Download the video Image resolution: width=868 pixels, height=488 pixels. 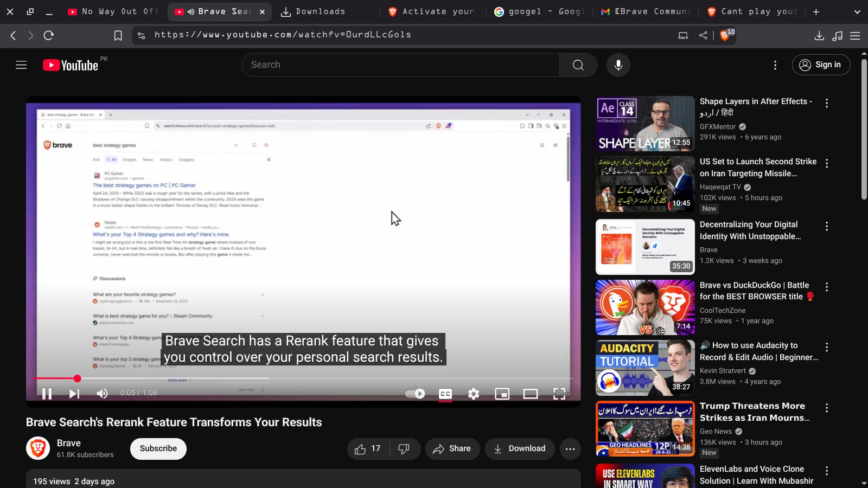520,449
